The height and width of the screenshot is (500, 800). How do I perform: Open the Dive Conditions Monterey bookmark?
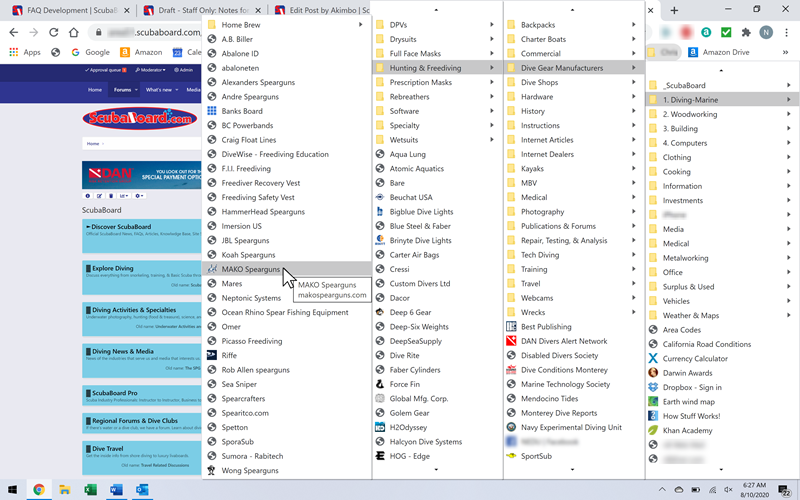click(573, 370)
